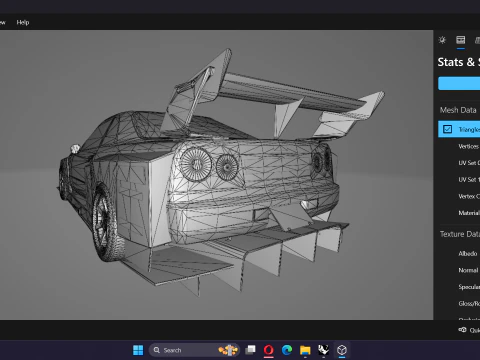
Task: Select the Stats & Shading tab icon
Action: click(x=461, y=40)
